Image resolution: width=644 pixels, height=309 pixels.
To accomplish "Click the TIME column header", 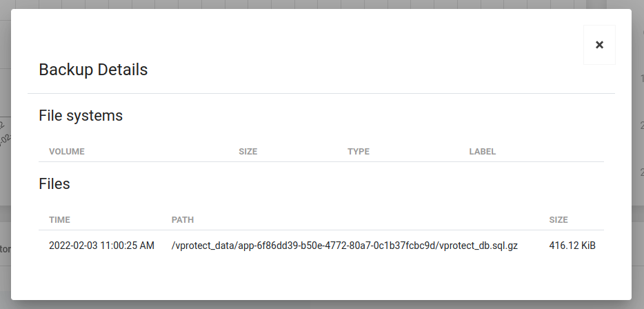I will [x=59, y=220].
